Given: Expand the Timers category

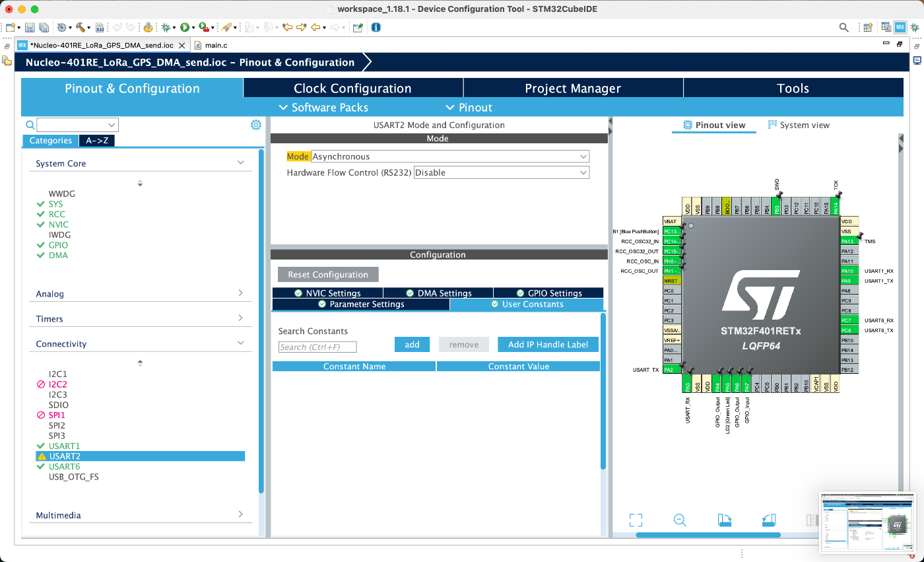Looking at the screenshot, I should 240,318.
